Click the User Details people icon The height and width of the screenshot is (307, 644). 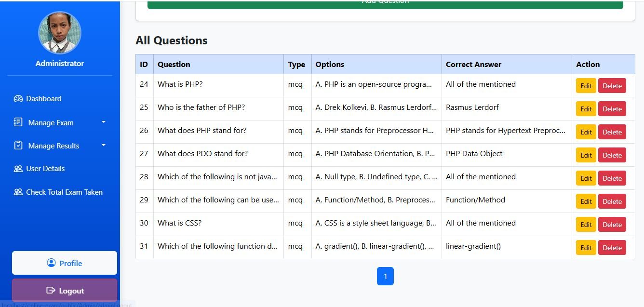[18, 169]
